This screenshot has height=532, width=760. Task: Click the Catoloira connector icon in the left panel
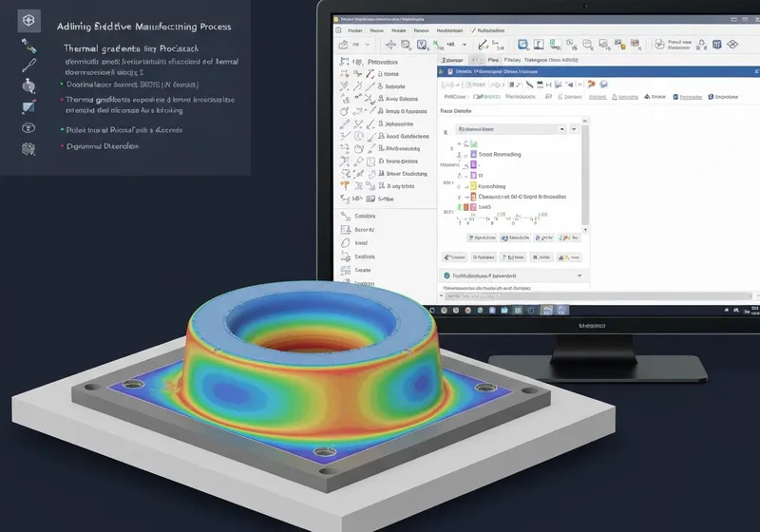pos(346,216)
